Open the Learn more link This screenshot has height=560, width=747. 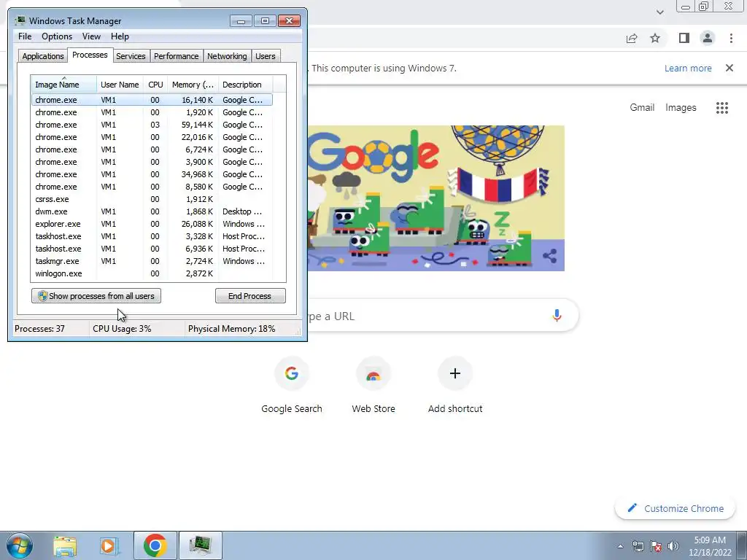pyautogui.click(x=688, y=68)
